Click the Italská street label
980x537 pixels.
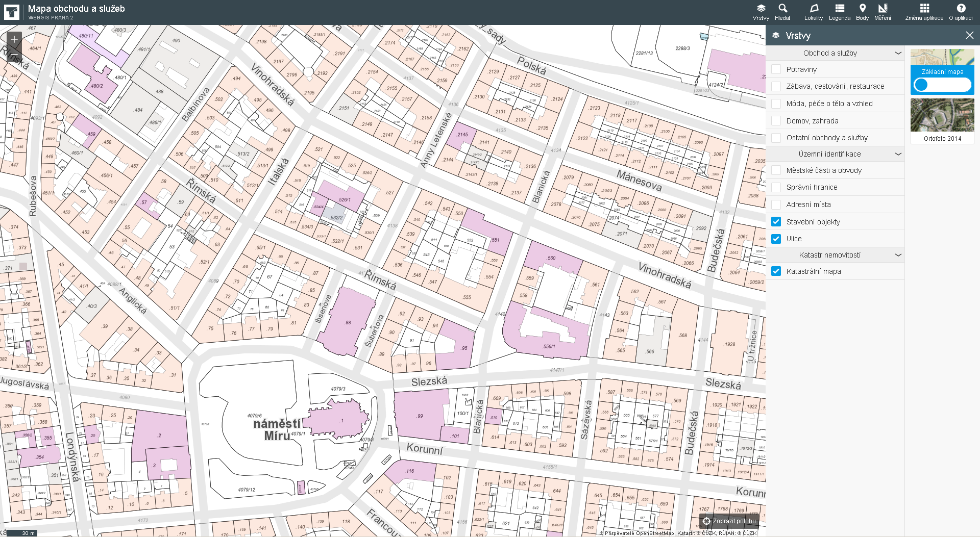(279, 172)
